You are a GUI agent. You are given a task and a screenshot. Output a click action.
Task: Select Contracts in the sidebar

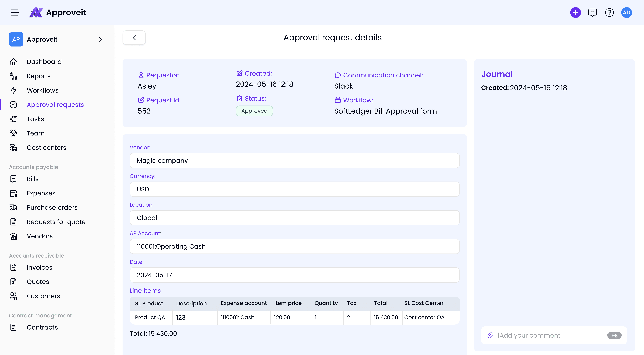click(42, 327)
